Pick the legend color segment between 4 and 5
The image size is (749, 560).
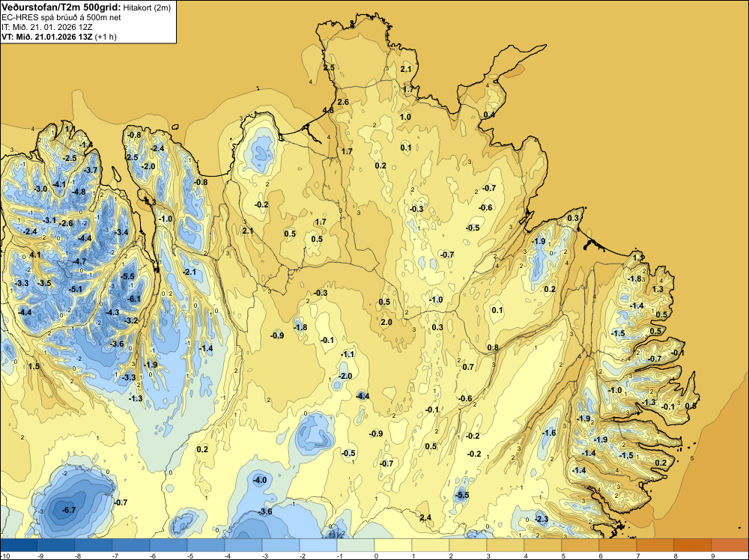click(542, 545)
